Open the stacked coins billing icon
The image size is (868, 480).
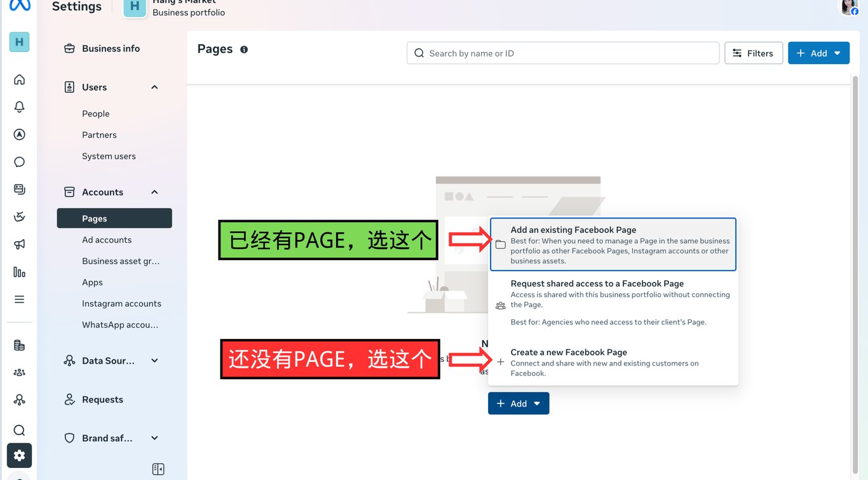pyautogui.click(x=19, y=345)
